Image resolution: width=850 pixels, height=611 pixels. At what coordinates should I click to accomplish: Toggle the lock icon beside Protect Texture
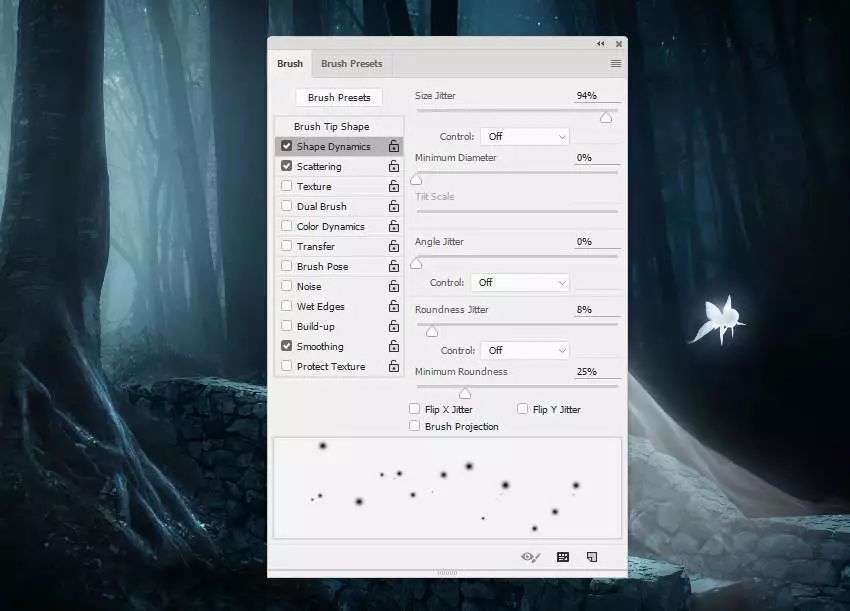[394, 366]
